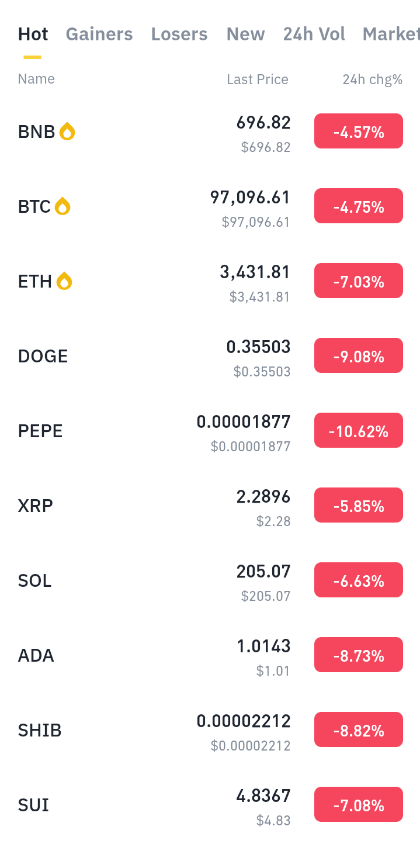Sort by Last Price column header
Screen dimensions: 420x868
pos(258,79)
